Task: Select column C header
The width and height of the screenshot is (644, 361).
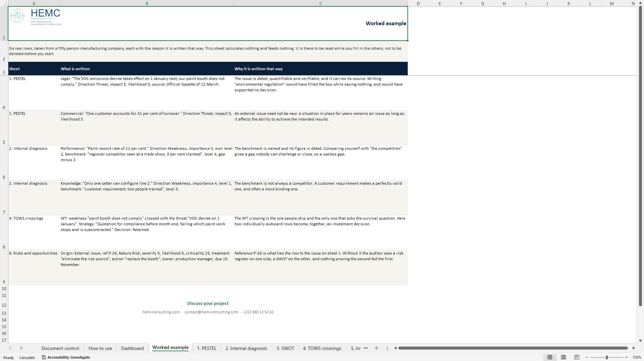Action: point(320,3)
